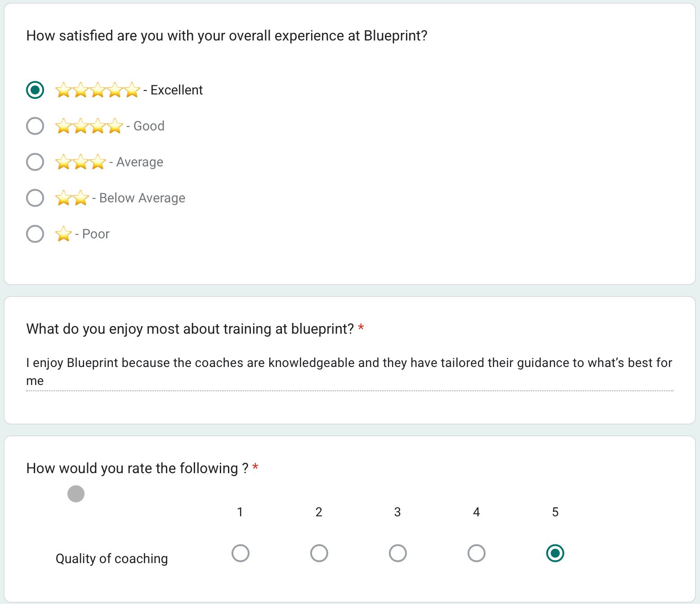Screen dimensions: 700x604
Task: Click the three stars icon beside Average
Action: (80, 162)
